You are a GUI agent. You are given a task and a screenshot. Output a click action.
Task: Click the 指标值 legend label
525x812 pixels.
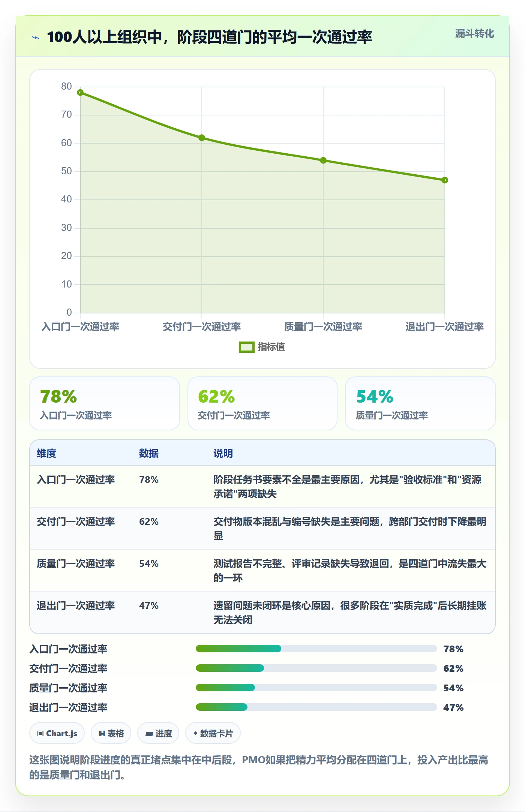271,347
